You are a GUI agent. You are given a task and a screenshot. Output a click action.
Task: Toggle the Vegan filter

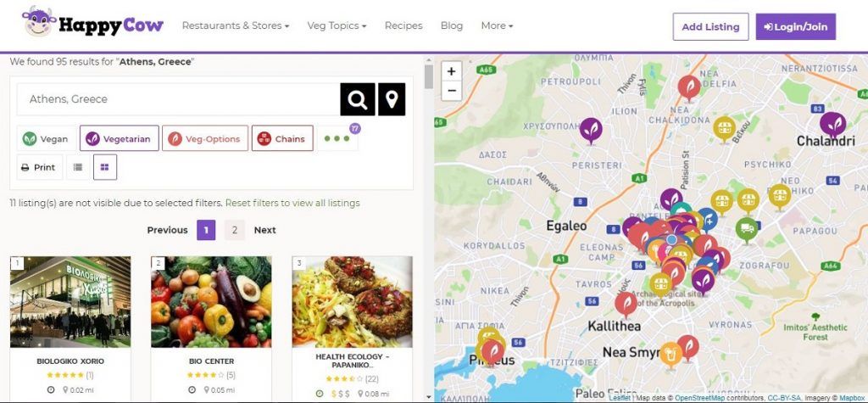click(46, 138)
